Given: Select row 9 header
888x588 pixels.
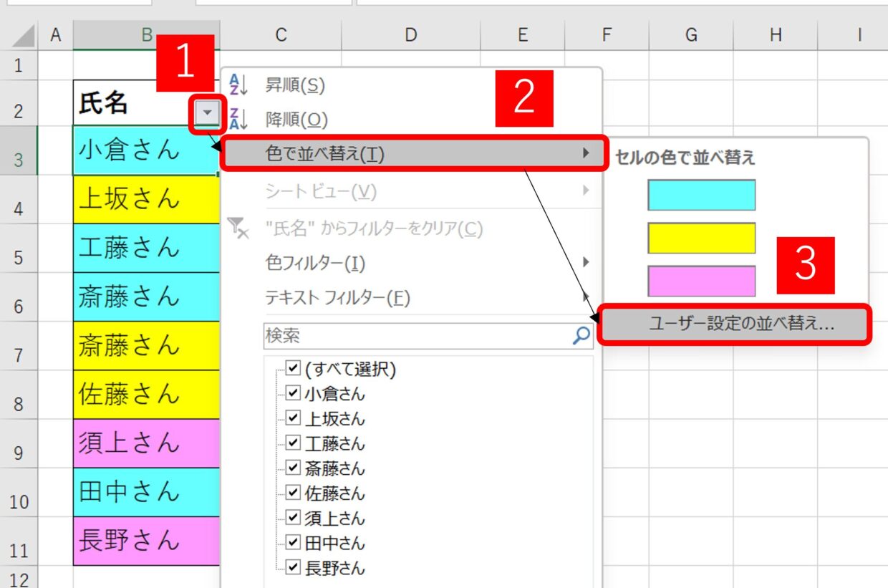Looking at the screenshot, I should click(19, 443).
